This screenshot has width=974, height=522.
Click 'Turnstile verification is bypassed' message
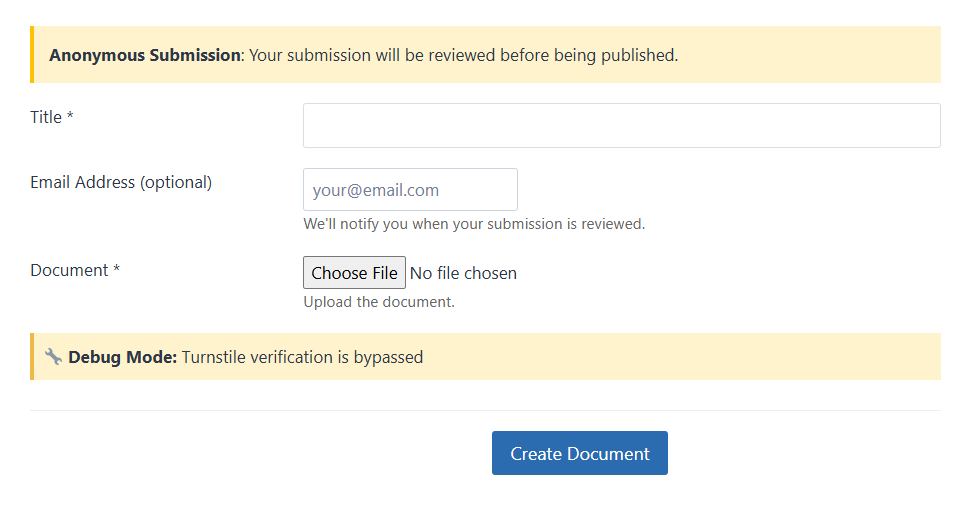point(303,357)
